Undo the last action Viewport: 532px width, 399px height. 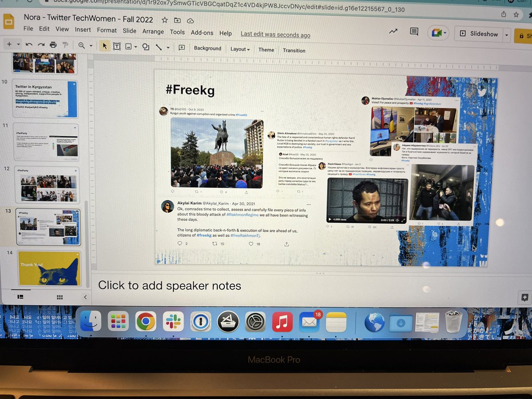[x=29, y=45]
